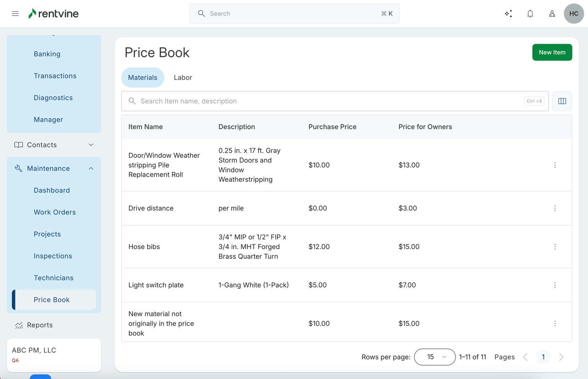The image size is (588, 379).
Task: Click the Search item name field
Action: [328, 101]
